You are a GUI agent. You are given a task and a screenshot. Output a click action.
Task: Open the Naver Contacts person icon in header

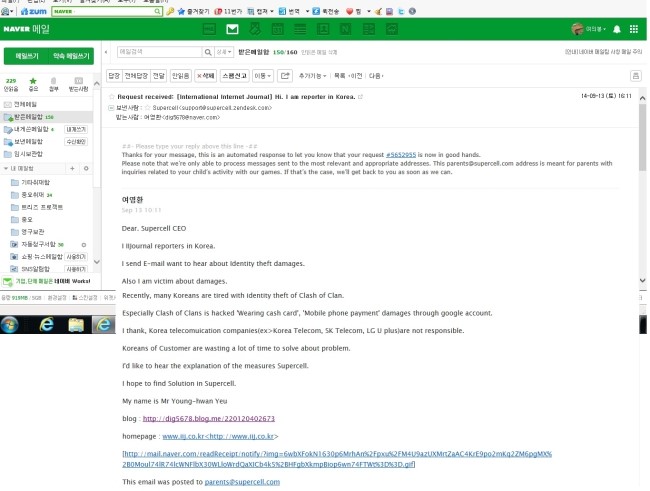click(323, 29)
